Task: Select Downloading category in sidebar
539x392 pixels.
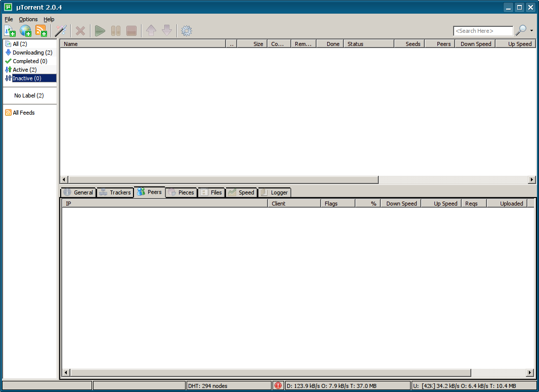Action: [32, 53]
